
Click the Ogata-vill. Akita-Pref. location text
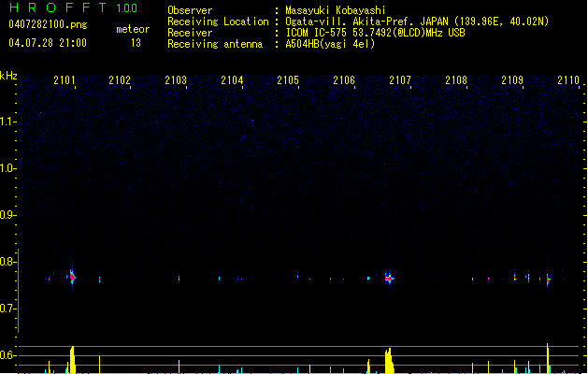pos(417,22)
